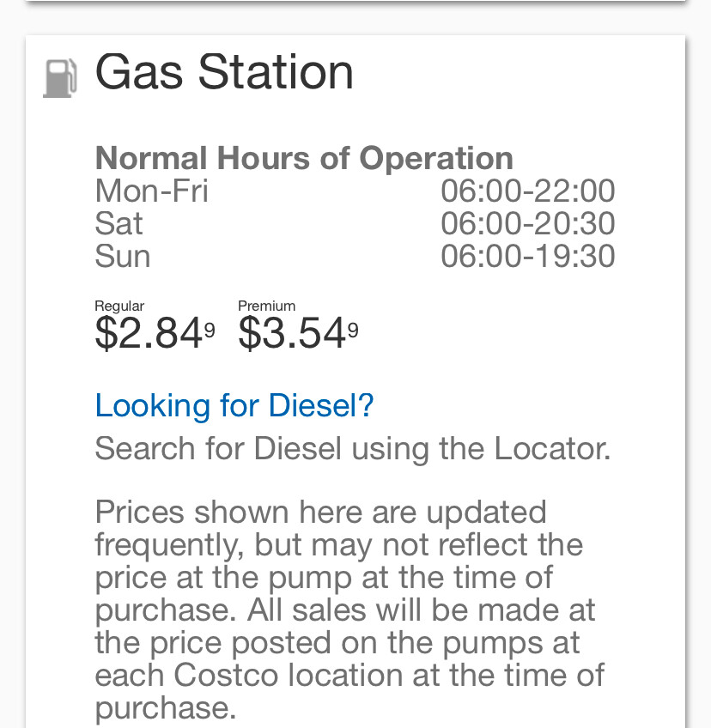This screenshot has width=711, height=728.
Task: Tap the card edge above Gas Station
Action: [x=355, y=39]
